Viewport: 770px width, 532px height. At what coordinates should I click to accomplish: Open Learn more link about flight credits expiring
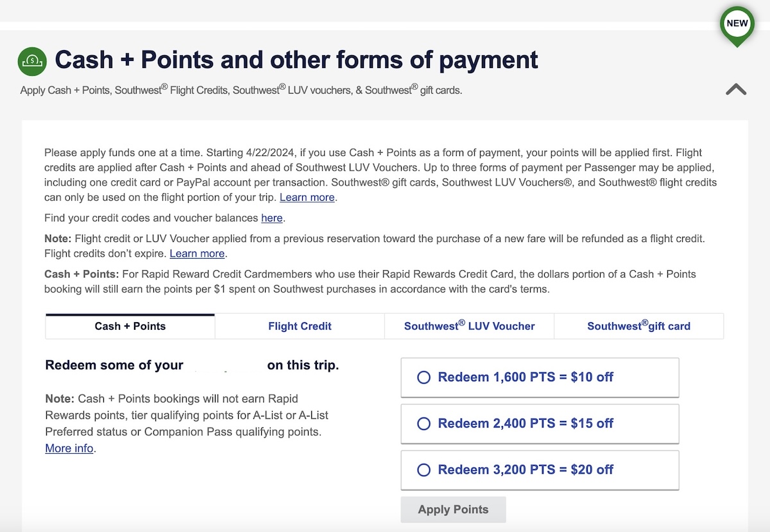(197, 253)
